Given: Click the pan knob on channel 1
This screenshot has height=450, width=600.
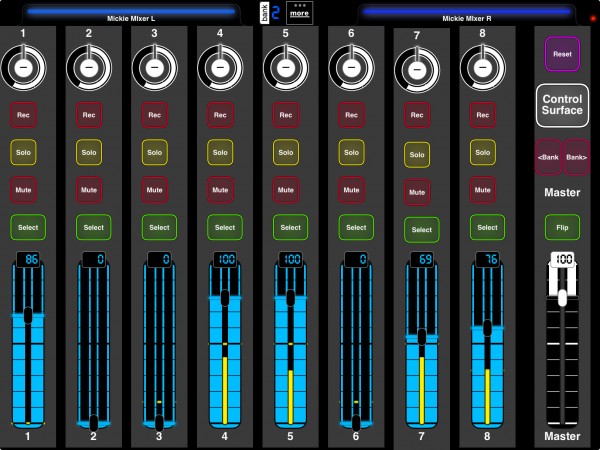Looking at the screenshot, I should pyautogui.click(x=23, y=67).
